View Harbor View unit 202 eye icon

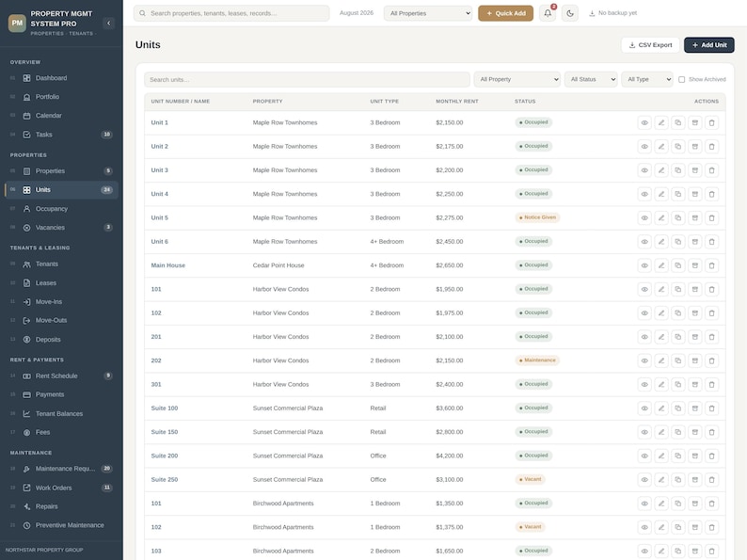(x=644, y=360)
